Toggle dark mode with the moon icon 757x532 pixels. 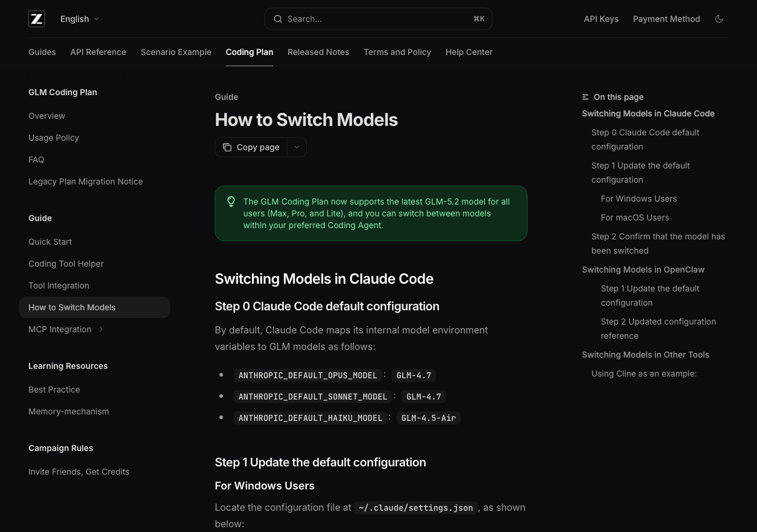pos(719,19)
